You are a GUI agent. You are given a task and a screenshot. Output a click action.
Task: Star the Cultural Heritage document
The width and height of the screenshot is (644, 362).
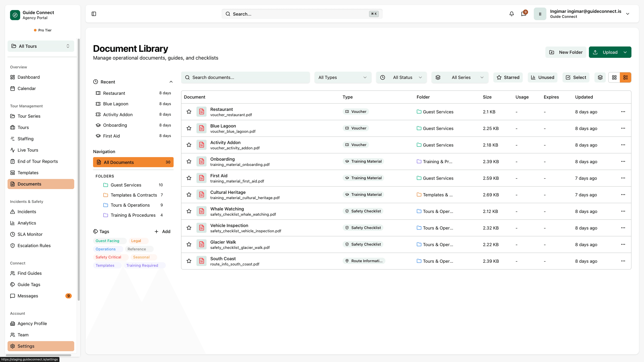tap(189, 195)
